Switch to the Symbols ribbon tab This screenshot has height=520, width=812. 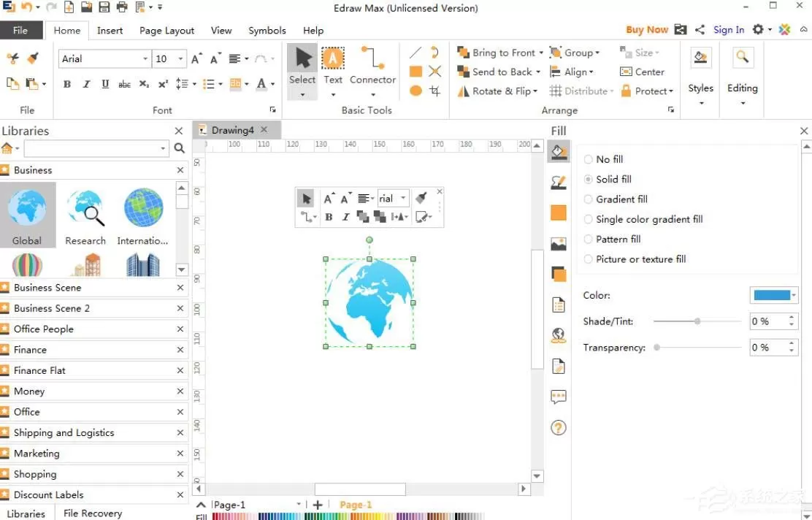click(267, 31)
